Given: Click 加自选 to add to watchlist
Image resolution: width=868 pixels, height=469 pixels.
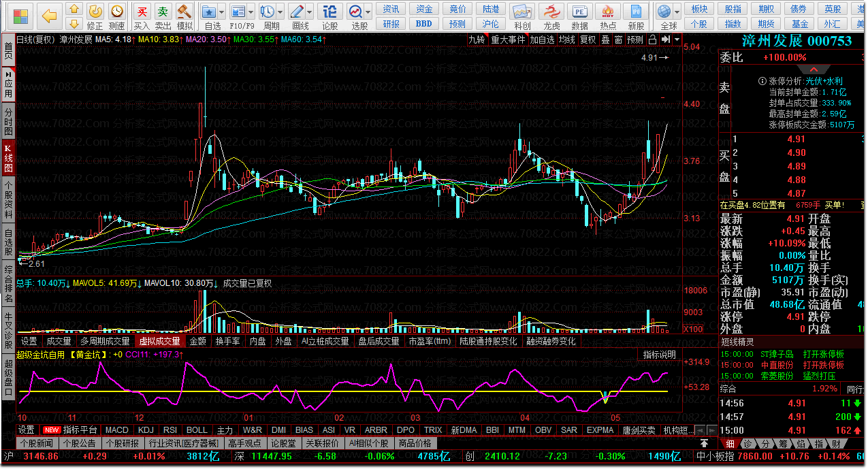Looking at the screenshot, I should (542, 39).
